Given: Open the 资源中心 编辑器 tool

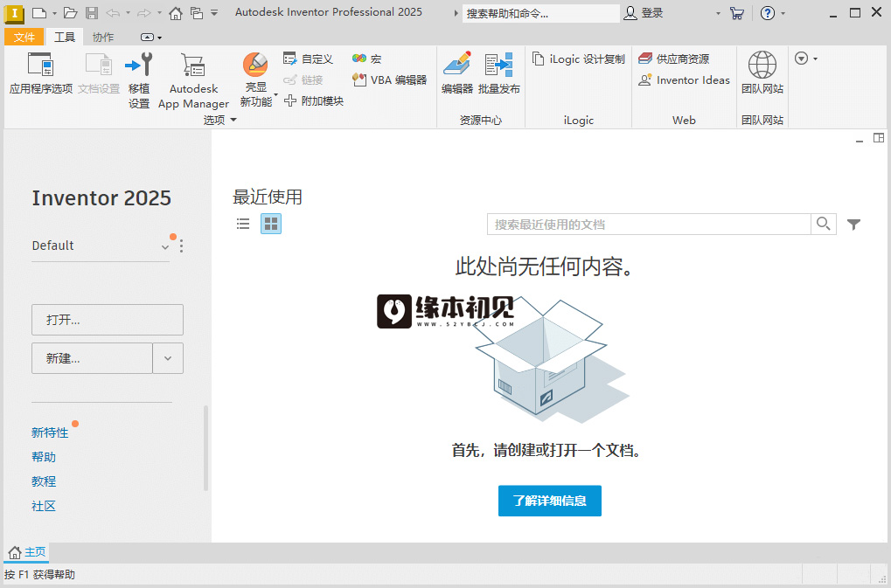Looking at the screenshot, I should pos(456,73).
